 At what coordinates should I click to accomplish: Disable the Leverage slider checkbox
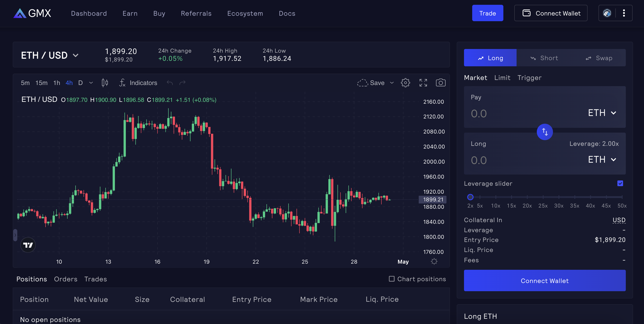620,183
